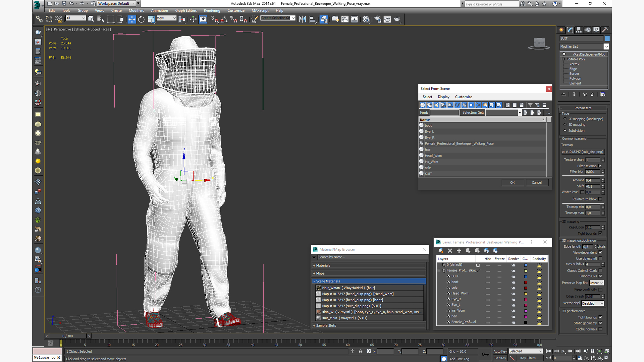The width and height of the screenshot is (644, 362).
Task: Toggle Smooth UVs checkbox
Action: click(x=600, y=276)
